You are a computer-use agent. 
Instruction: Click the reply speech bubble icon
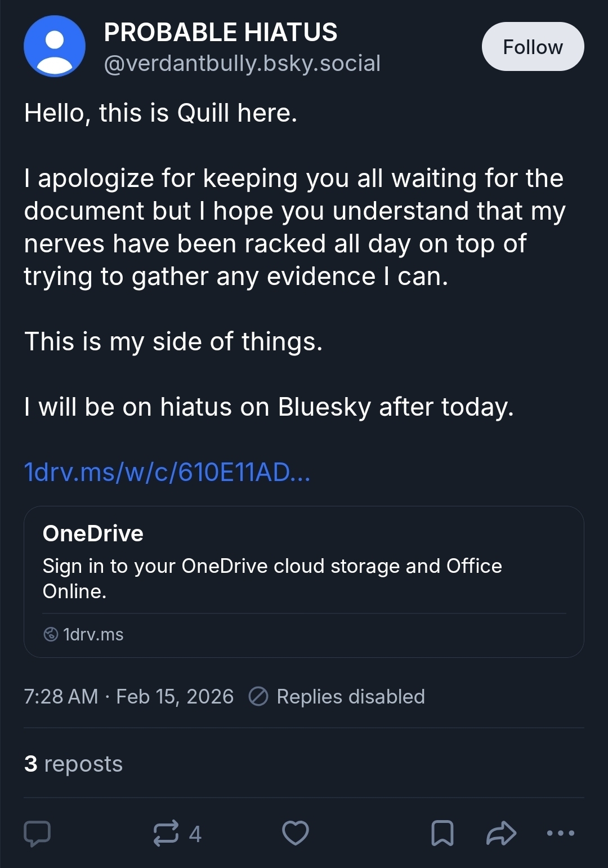(37, 833)
